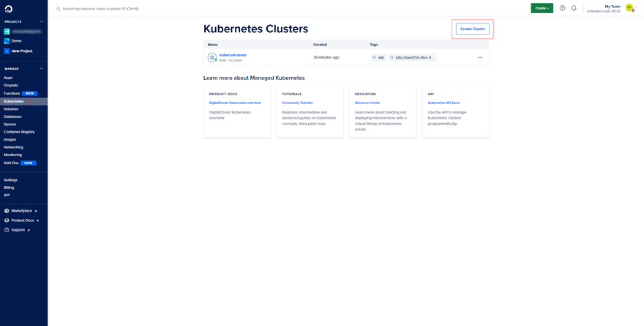Open the user avatar account menu

click(629, 8)
